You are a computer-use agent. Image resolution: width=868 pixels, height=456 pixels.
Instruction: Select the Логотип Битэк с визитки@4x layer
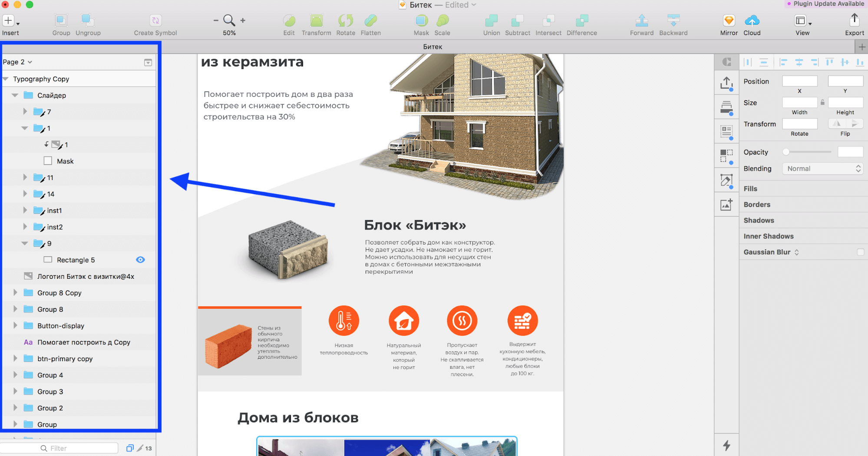[x=79, y=276]
